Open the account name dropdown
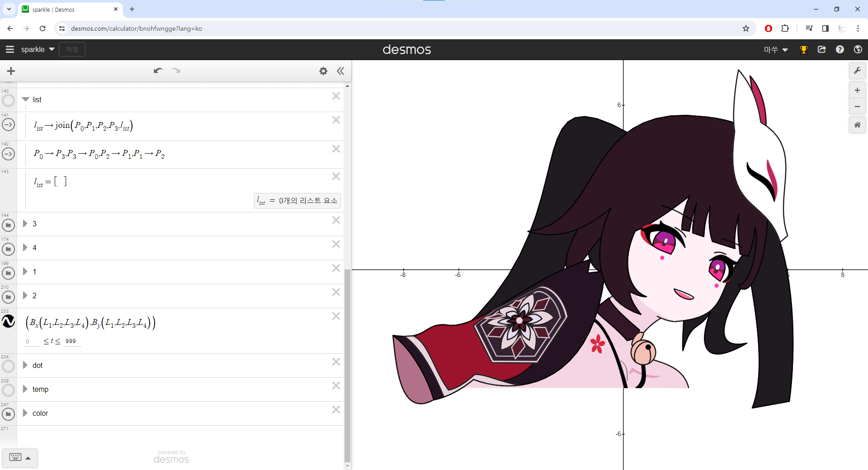 point(776,50)
